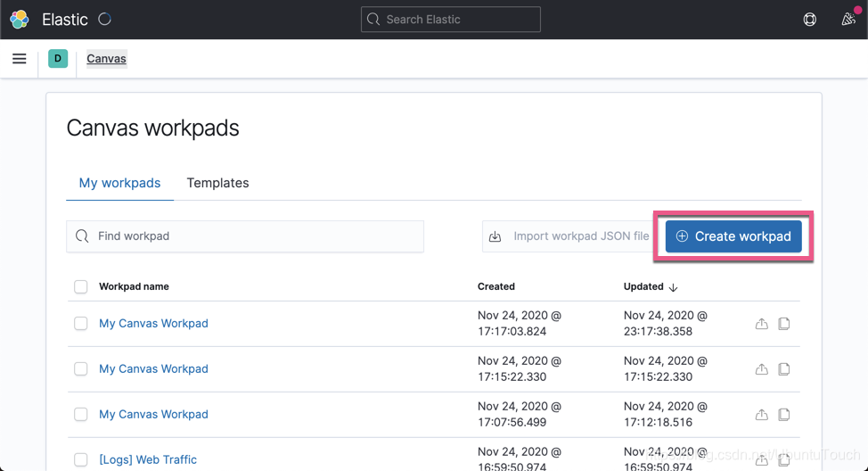Switch to the My workpads tab
868x471 pixels.
pos(119,183)
